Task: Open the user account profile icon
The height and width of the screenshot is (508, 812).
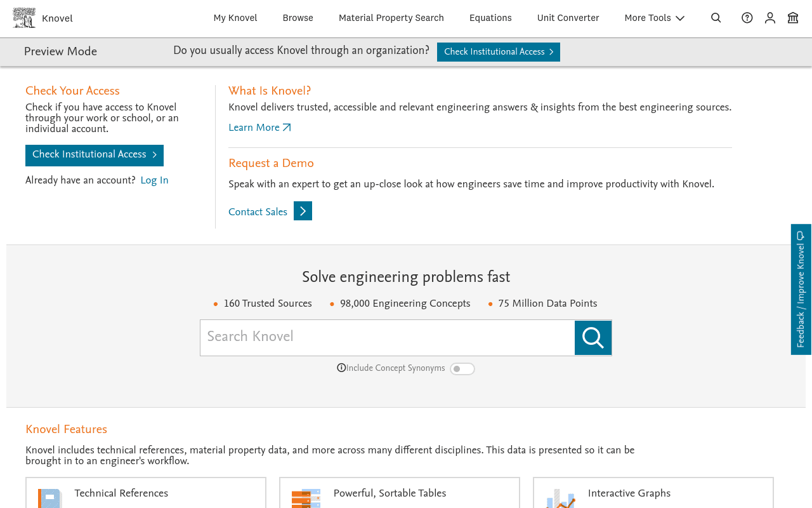Action: pyautogui.click(x=770, y=18)
